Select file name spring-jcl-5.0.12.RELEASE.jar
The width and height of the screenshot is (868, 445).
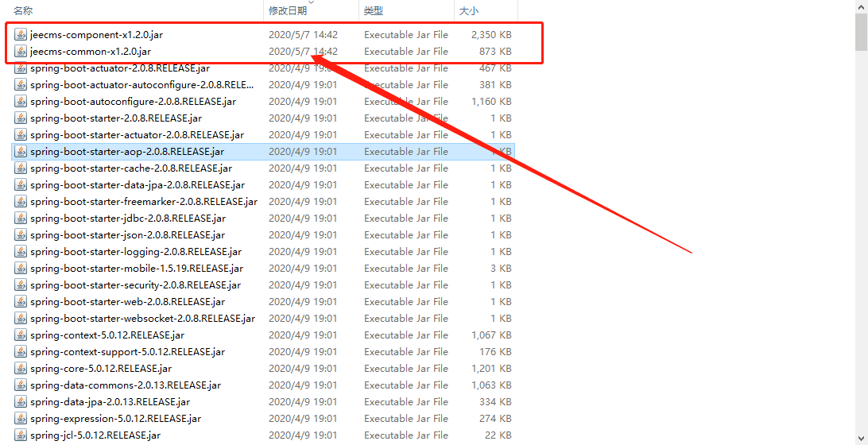(x=95, y=435)
